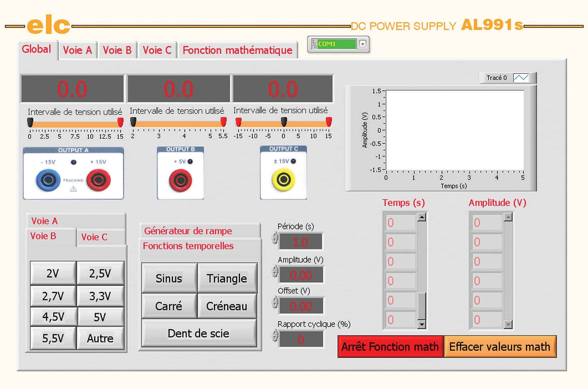Viewport: 588px width, 389px height.
Task: Open the Fonction mathématique tab
Action: [x=237, y=50]
